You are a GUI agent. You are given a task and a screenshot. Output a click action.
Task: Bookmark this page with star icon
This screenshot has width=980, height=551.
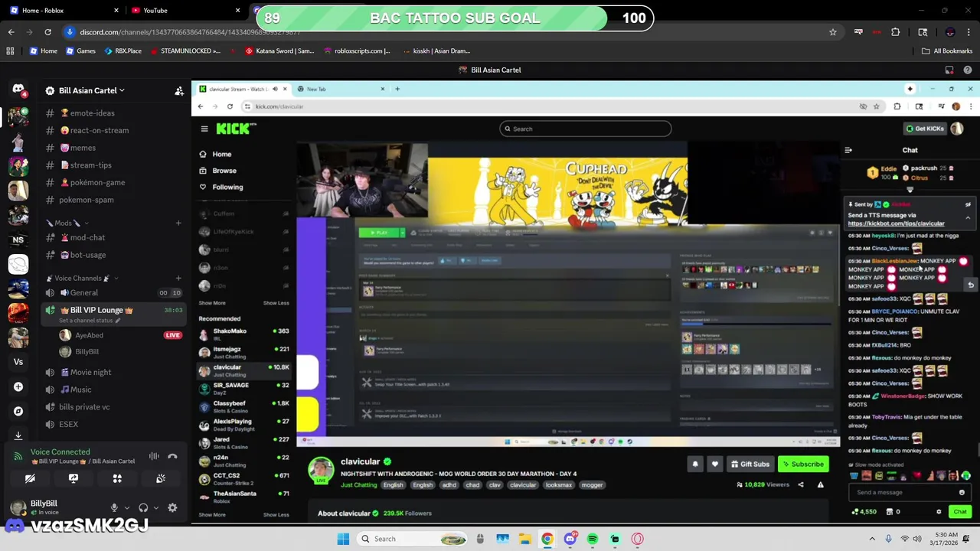[833, 32]
